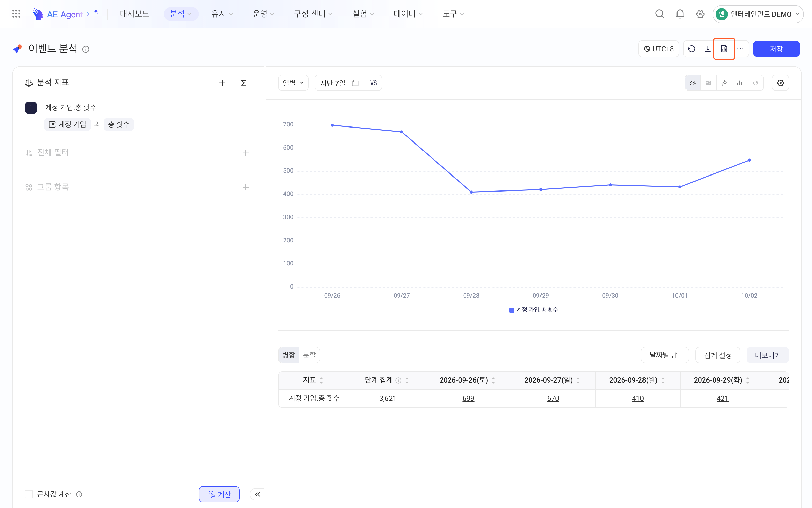Switch to stacked area chart view
Image resolution: width=812 pixels, height=508 pixels.
[x=708, y=83]
